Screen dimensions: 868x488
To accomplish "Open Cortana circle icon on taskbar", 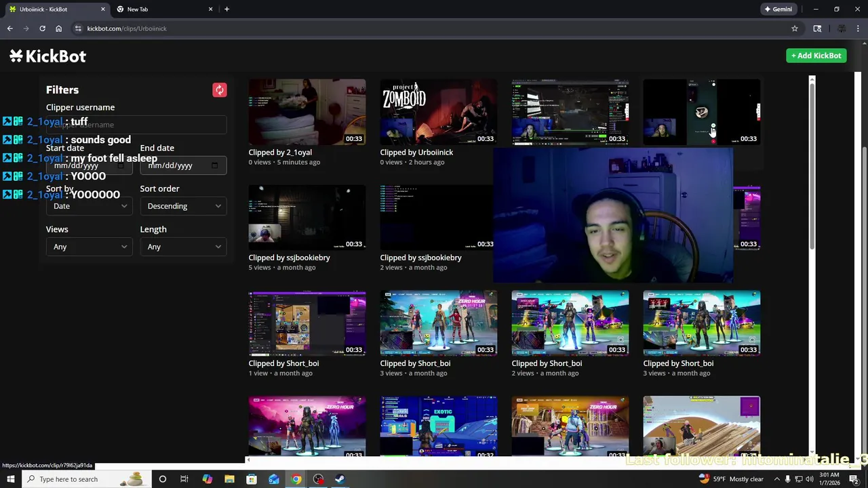I will coord(162,479).
